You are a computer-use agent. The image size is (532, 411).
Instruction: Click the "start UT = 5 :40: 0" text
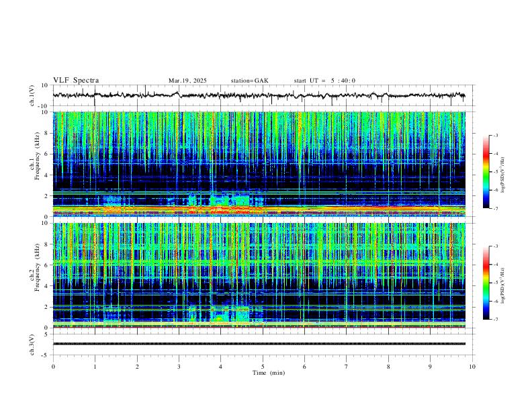pyautogui.click(x=324, y=81)
